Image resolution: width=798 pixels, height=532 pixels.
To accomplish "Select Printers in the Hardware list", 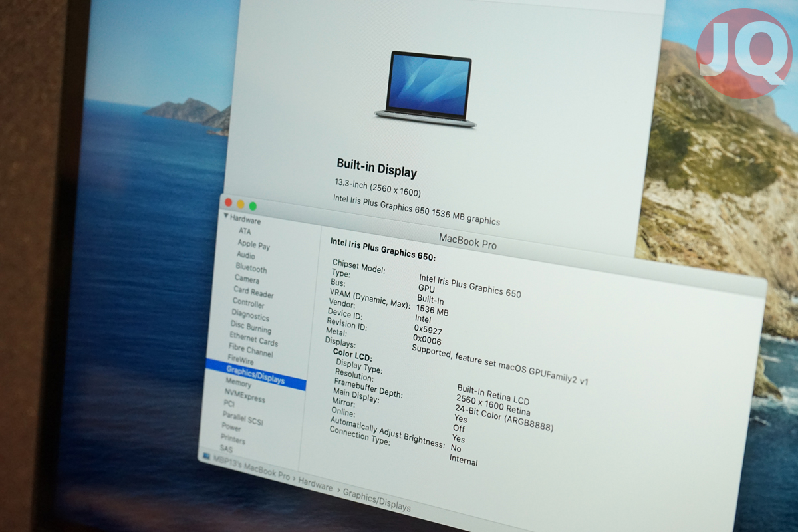I will [233, 440].
